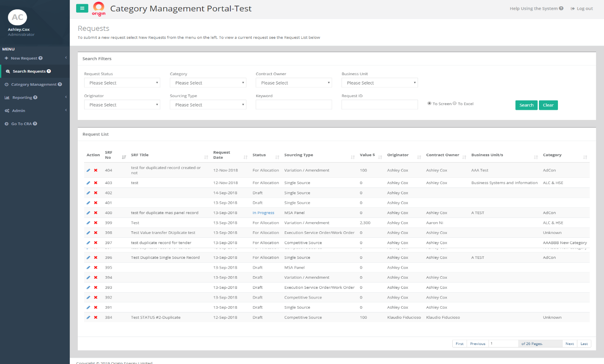Viewport: 604px width, 364px height.
Task: Select the To Excel radio option
Action: 454,103
